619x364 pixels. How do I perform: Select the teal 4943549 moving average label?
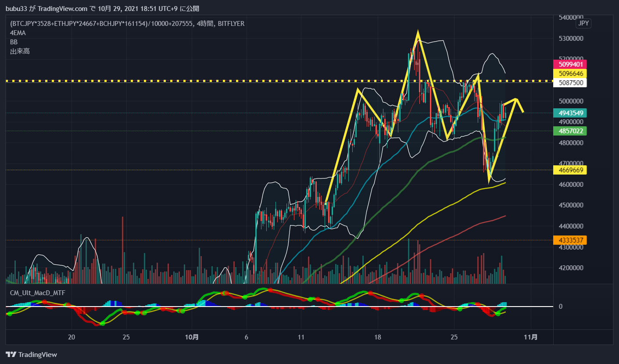[x=570, y=113]
